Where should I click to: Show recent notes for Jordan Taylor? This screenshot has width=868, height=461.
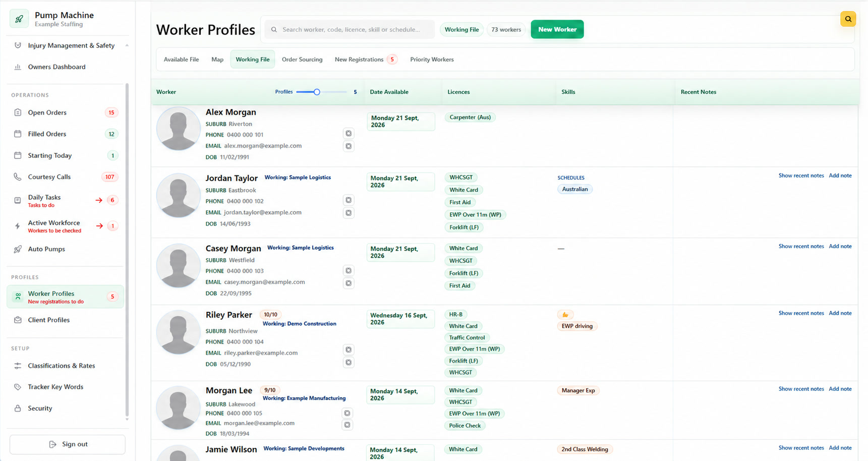pos(801,176)
